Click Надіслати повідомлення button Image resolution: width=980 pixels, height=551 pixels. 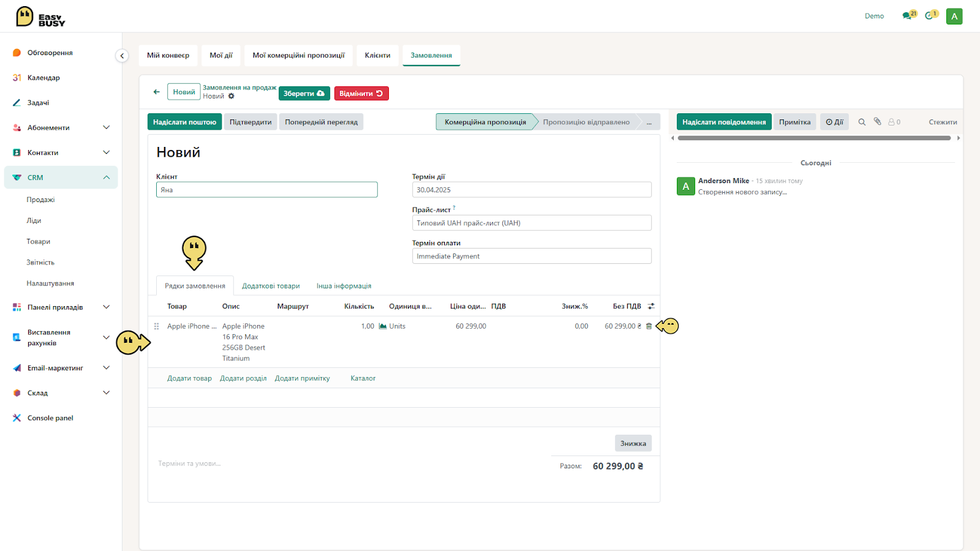724,122
